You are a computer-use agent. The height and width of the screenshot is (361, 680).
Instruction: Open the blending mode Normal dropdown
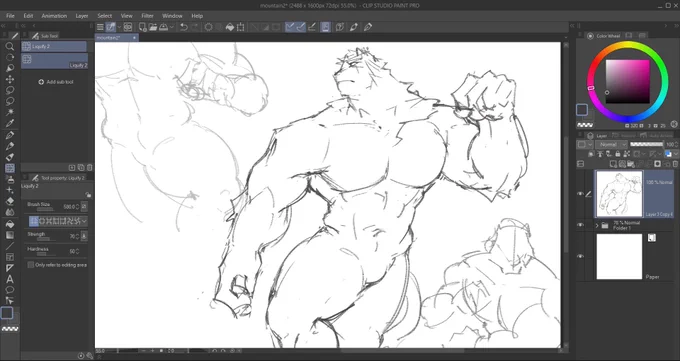[611, 144]
